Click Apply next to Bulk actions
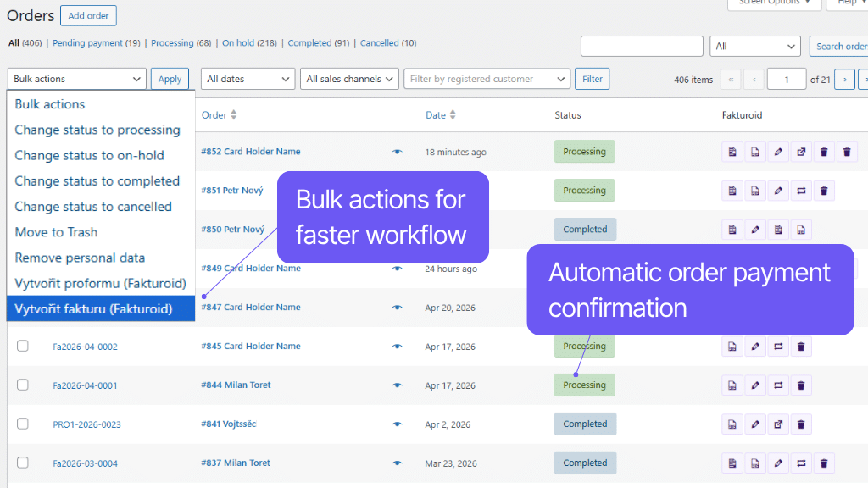Screen dimensions: 868x488 (x=170, y=79)
